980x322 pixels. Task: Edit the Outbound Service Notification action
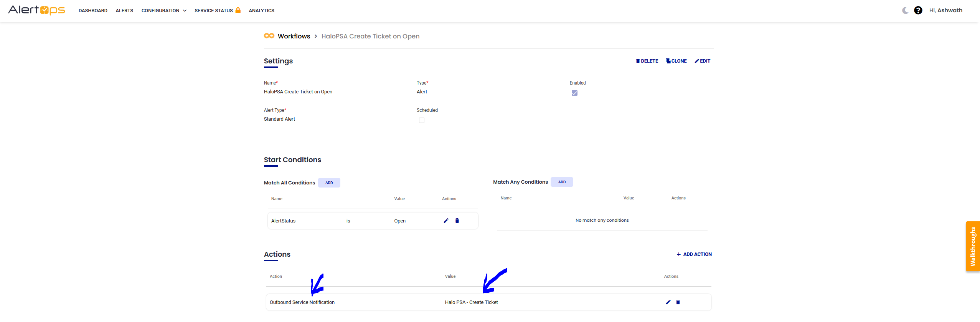[x=668, y=302]
